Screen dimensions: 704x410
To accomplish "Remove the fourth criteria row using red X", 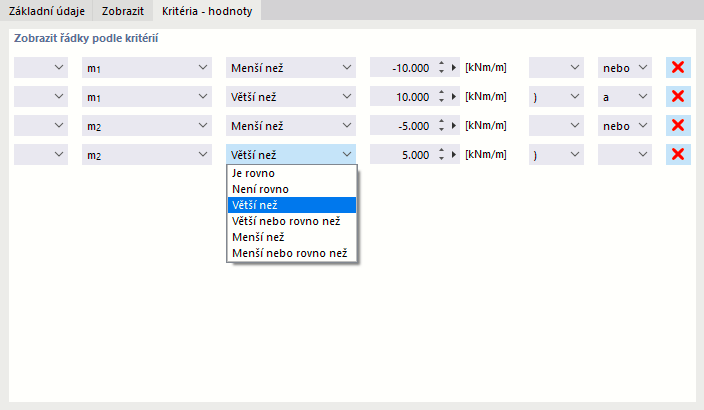I will (678, 155).
